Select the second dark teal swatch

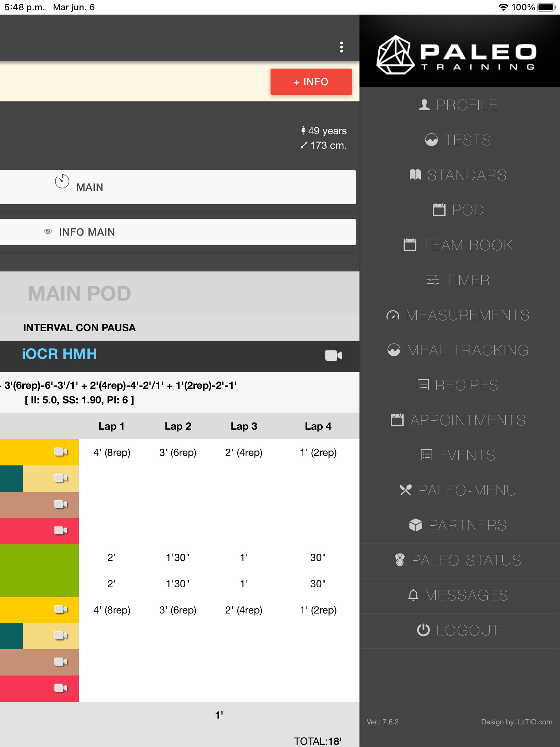11,636
